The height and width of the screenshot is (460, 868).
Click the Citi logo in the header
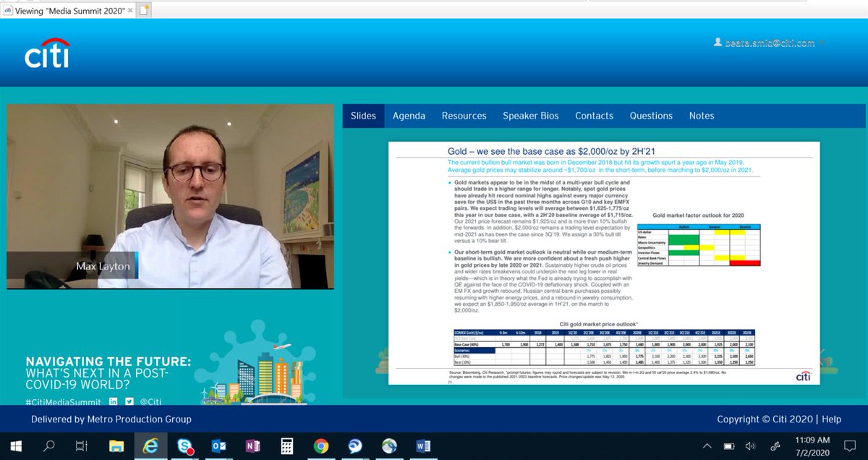(47, 53)
